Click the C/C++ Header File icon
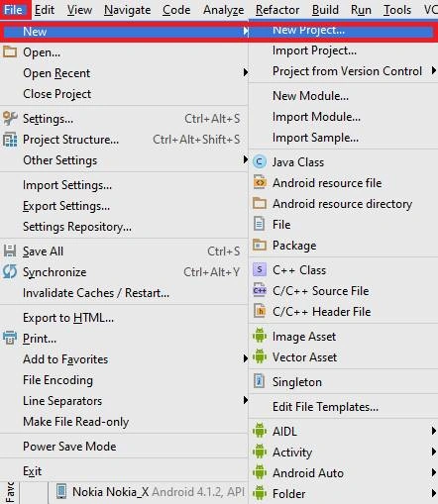 click(x=260, y=311)
